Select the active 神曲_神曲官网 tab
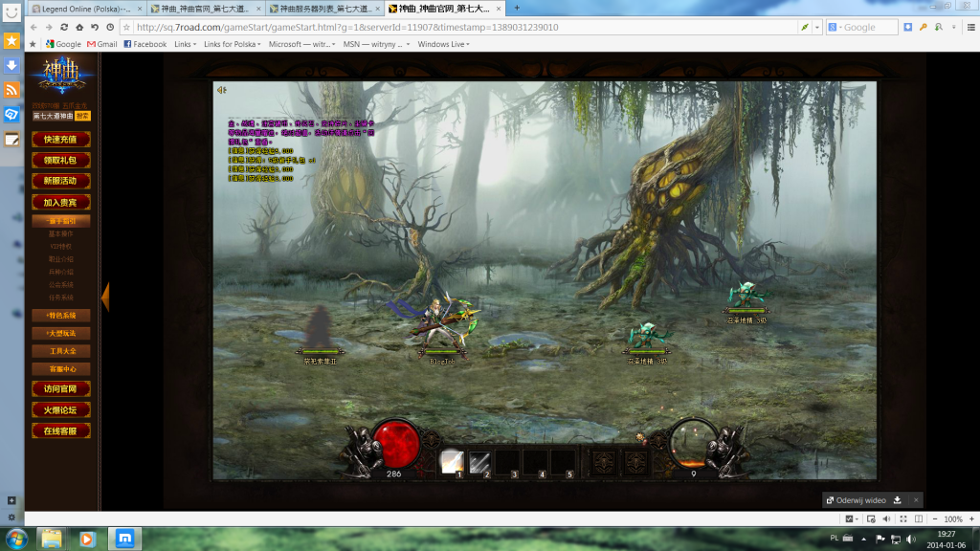This screenshot has width=980, height=551. click(443, 9)
